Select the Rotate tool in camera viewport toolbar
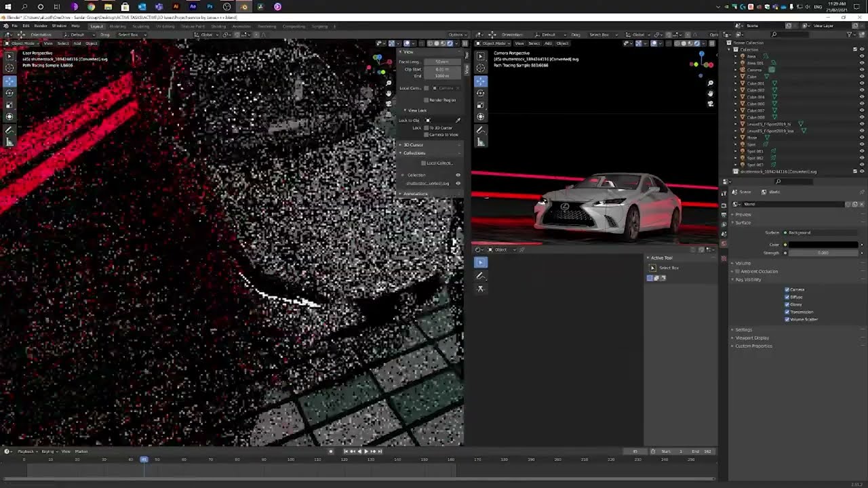This screenshot has height=488, width=868. (480, 93)
